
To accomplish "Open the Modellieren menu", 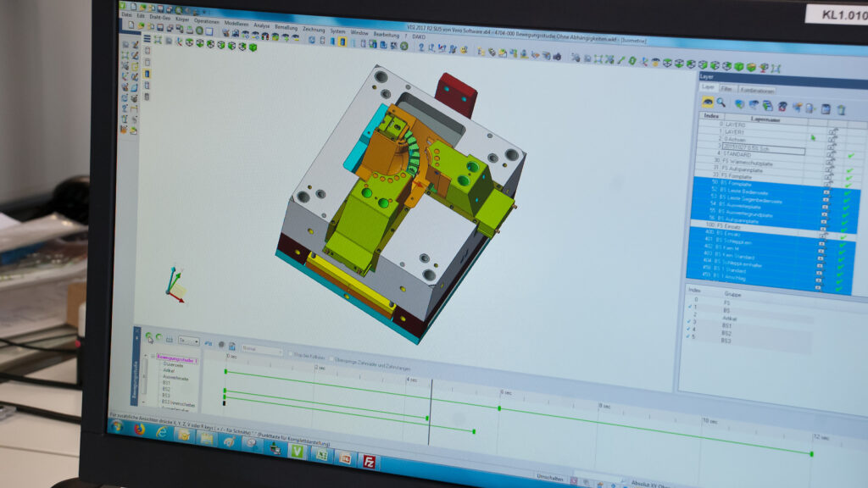I will [236, 23].
